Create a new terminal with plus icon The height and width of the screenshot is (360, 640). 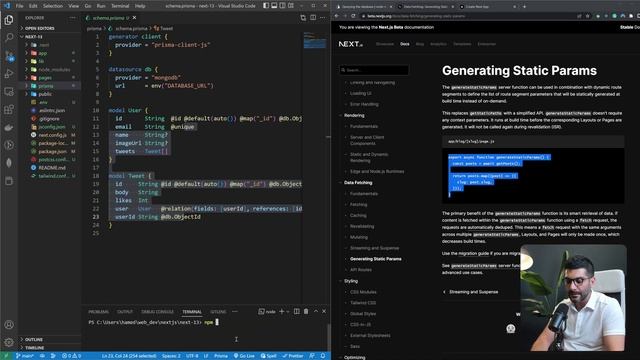pos(281,311)
